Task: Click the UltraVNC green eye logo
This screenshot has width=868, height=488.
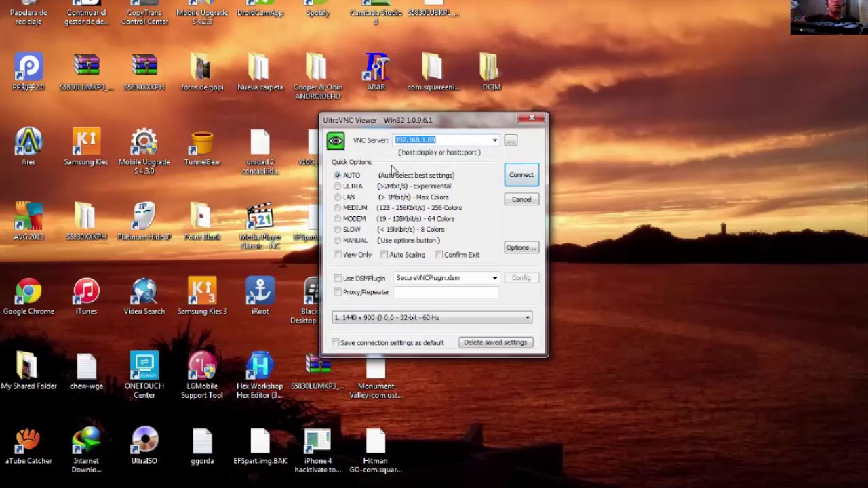Action: pos(336,140)
